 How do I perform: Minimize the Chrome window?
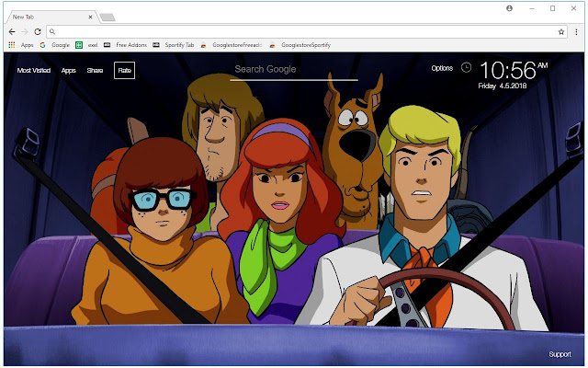pyautogui.click(x=532, y=8)
